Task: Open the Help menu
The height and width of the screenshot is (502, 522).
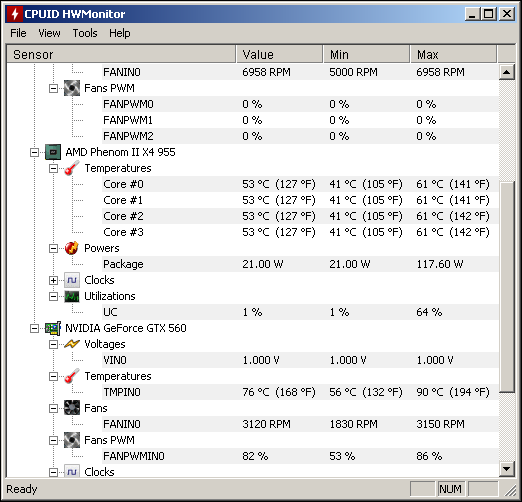Action: [120, 33]
